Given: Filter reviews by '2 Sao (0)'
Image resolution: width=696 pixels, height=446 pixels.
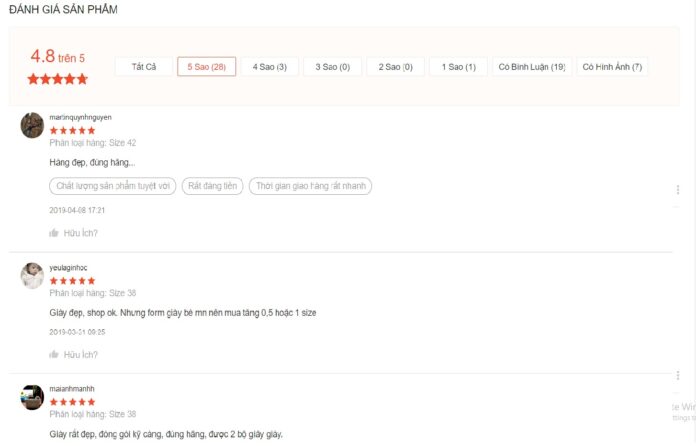Looking at the screenshot, I should pyautogui.click(x=395, y=67).
